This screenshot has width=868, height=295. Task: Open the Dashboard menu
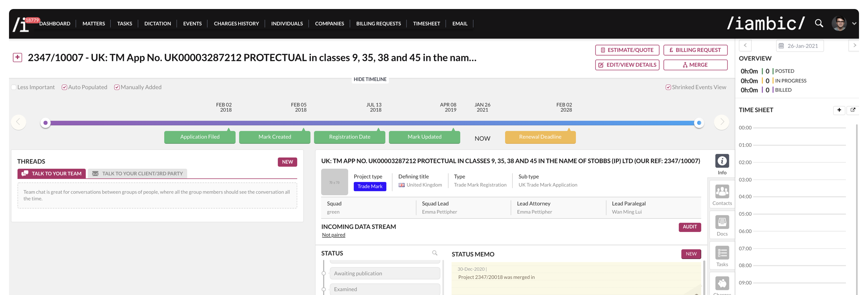coord(55,24)
